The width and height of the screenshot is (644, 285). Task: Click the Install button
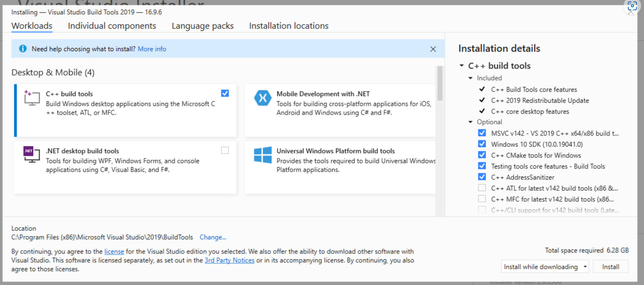point(610,267)
